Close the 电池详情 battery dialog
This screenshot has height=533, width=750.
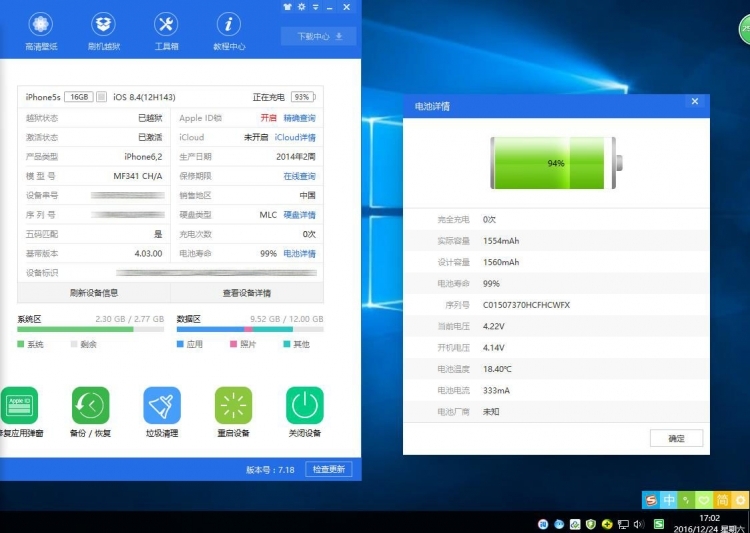(695, 101)
